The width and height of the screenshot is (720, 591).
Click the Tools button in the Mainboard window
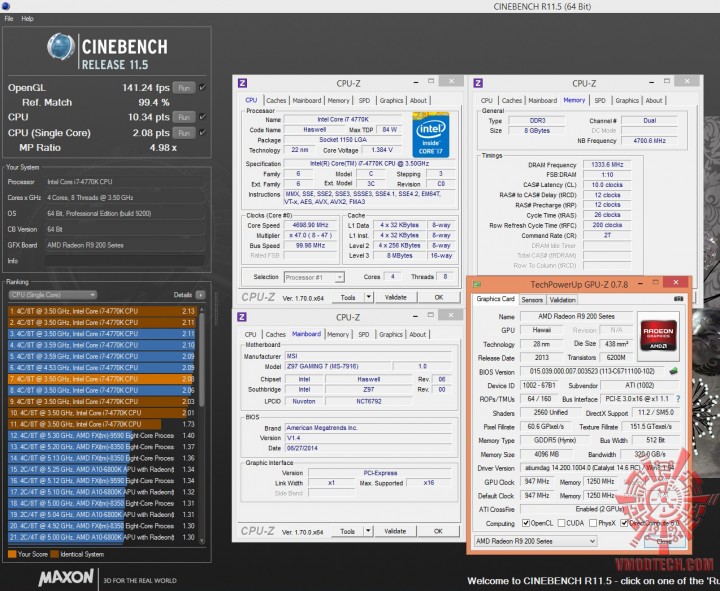(347, 531)
